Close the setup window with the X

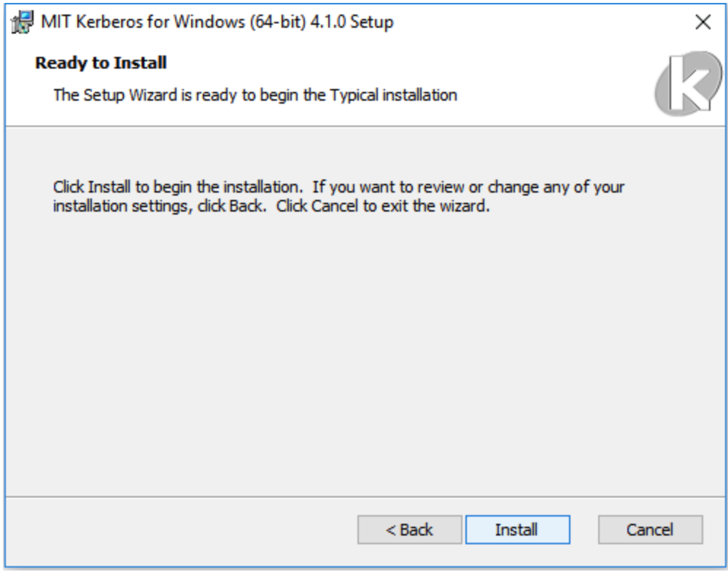tap(703, 22)
